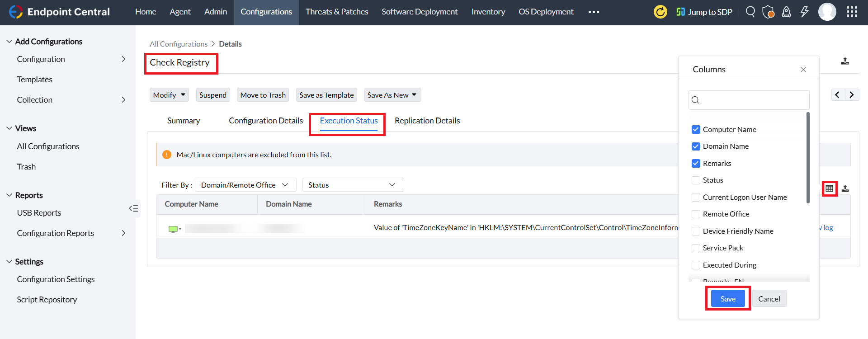Click the Endpoint Central logo

point(59,12)
